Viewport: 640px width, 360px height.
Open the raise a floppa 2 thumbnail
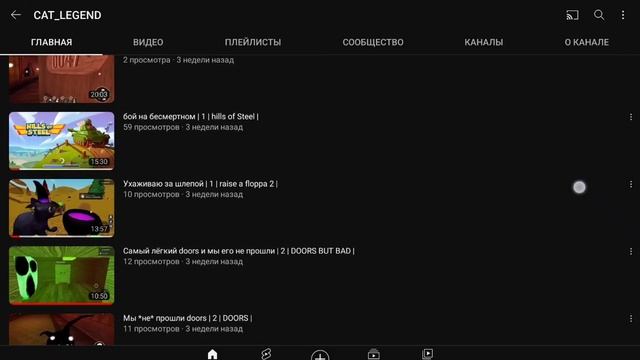point(62,208)
